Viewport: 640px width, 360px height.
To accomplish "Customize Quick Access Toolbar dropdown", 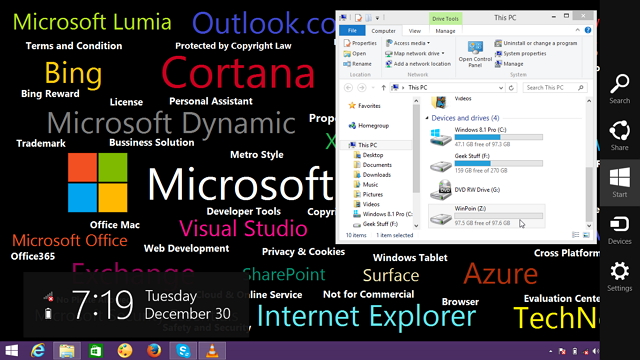I will pos(377,18).
